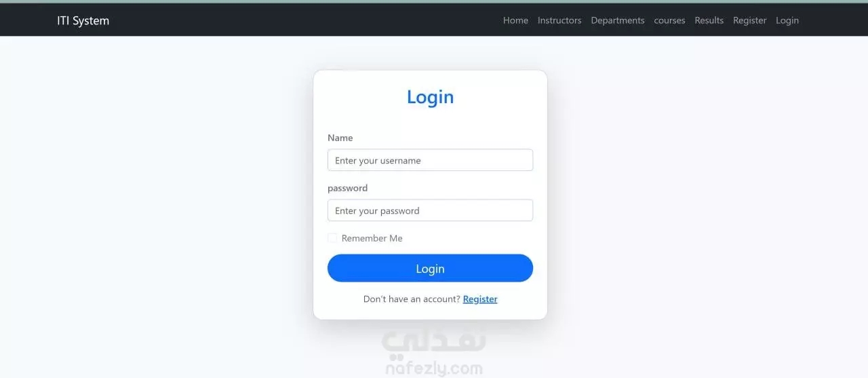Click Register in the top navbar

(749, 20)
